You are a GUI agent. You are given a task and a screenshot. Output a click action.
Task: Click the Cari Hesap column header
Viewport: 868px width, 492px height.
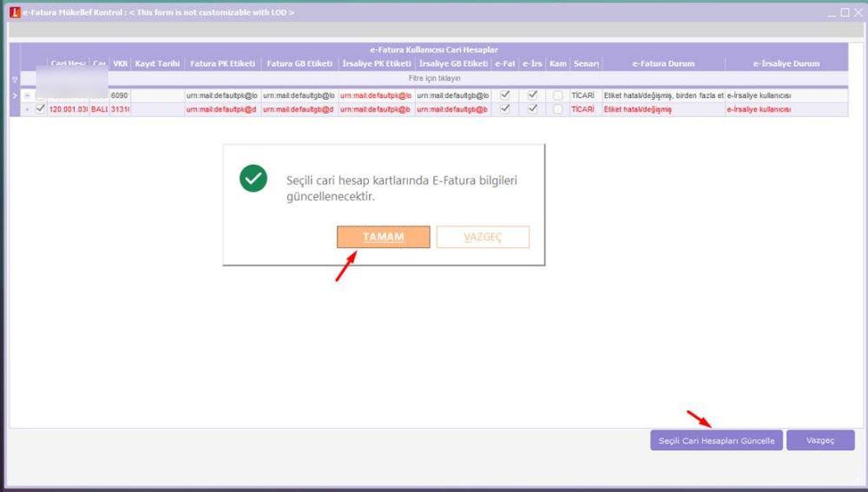[68, 63]
